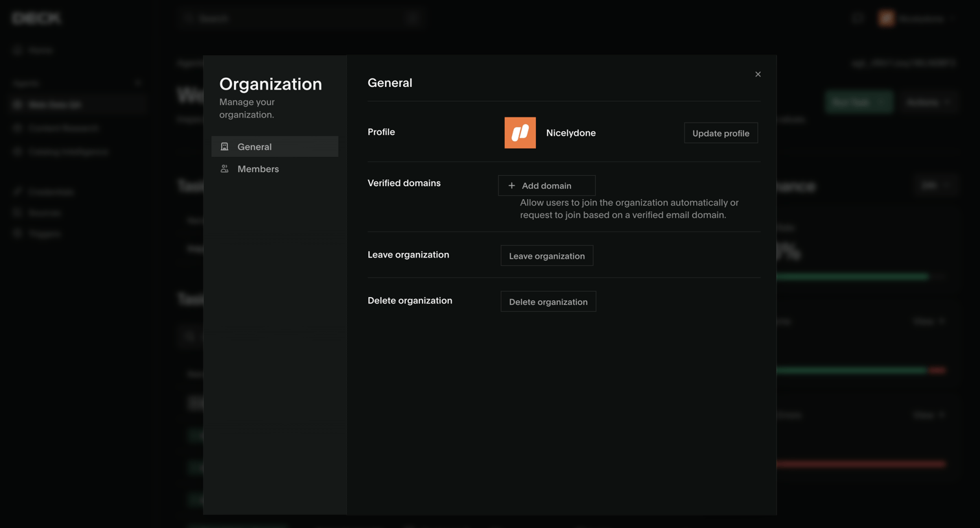Click the plus icon in Add domain
This screenshot has height=528, width=980.
511,186
